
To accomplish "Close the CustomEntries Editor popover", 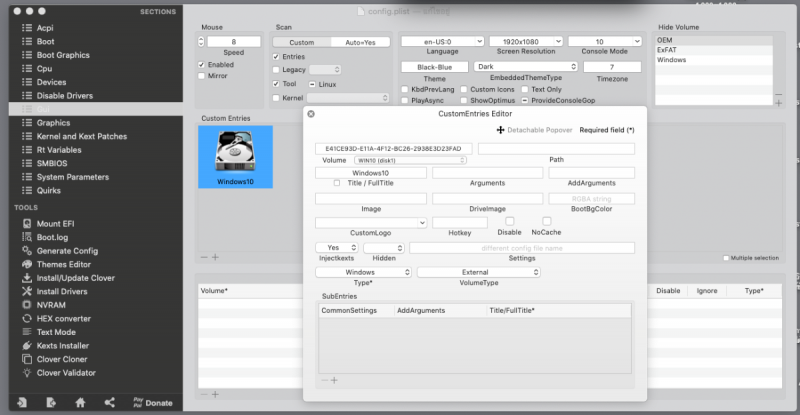I will pos(311,114).
